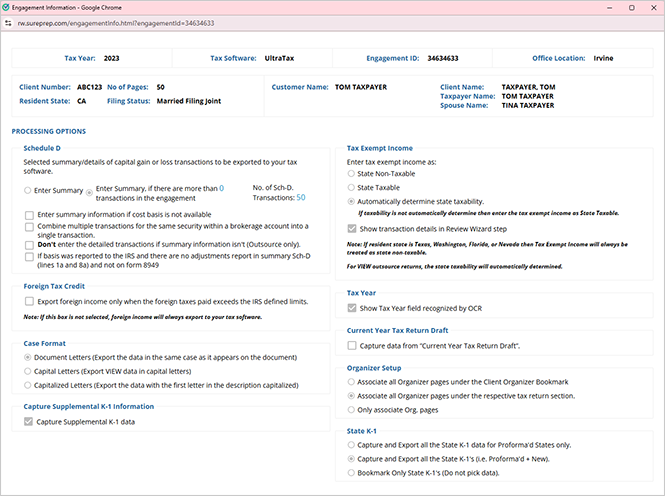Click the Filing Status value Married Filing Joint
Viewport: 665px width, 496px height.
coord(189,101)
